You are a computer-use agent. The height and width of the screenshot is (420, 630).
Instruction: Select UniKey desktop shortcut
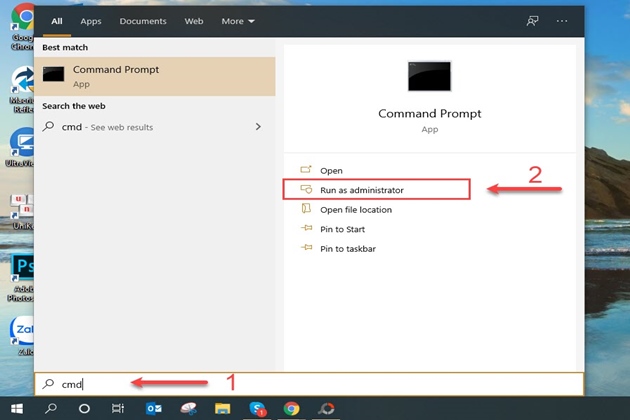click(x=22, y=211)
